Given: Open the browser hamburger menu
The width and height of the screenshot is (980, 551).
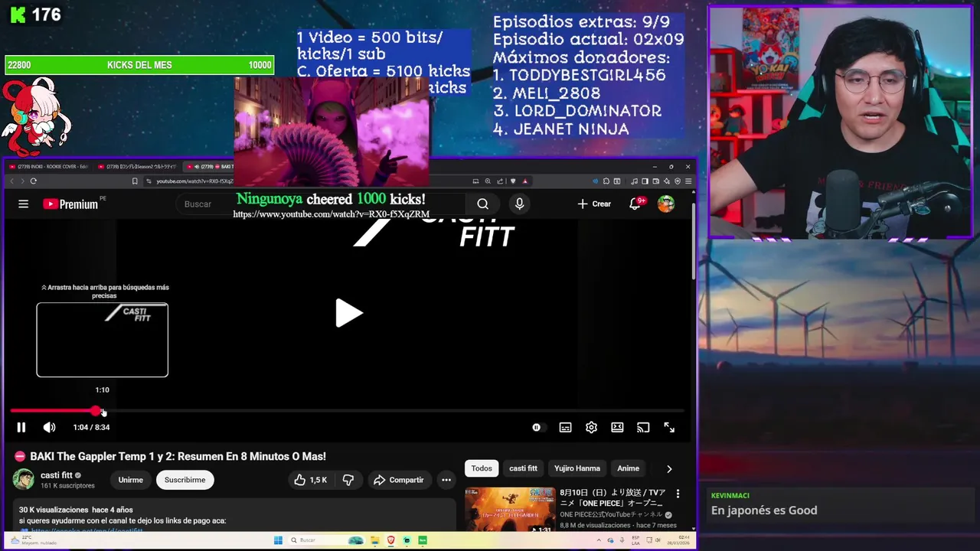Looking at the screenshot, I should pos(688,181).
